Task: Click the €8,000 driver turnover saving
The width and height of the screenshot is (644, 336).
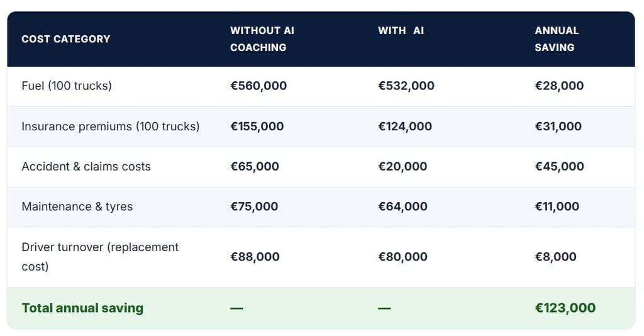Action: click(555, 257)
